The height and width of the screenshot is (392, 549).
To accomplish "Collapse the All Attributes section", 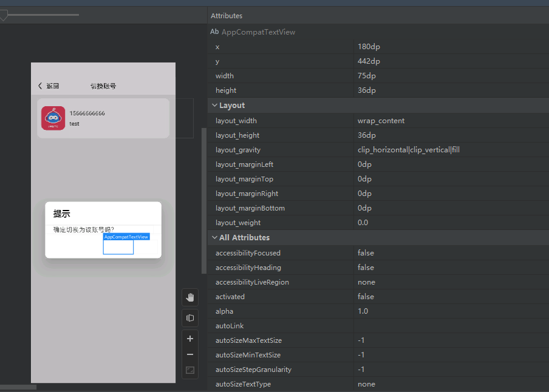I will pos(214,237).
